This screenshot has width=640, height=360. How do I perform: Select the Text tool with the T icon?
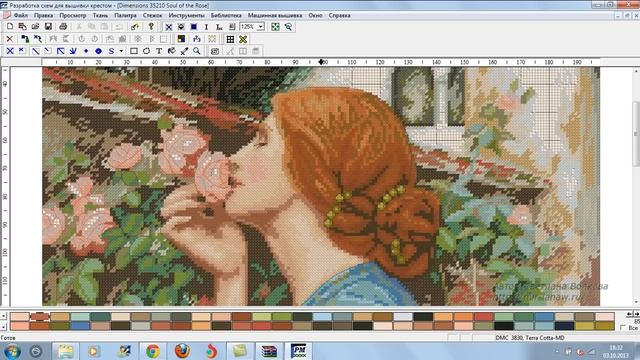coord(159,51)
